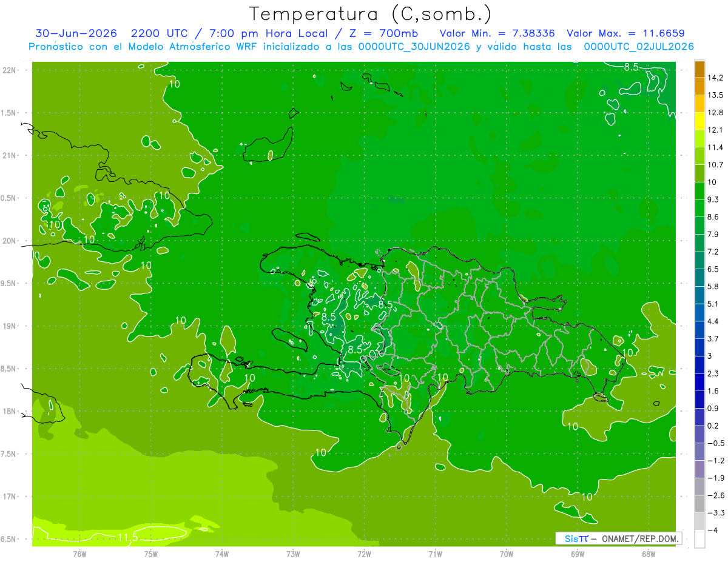Click the '21N' latitude axis label
The height and width of the screenshot is (562, 728).
(x=9, y=155)
